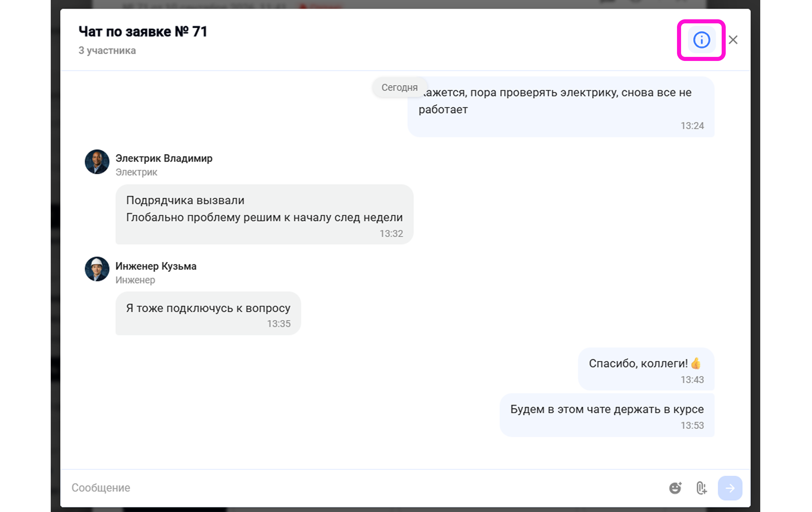This screenshot has height=512, width=812.
Task: Select the name Инженер Кузьма
Action: [156, 266]
